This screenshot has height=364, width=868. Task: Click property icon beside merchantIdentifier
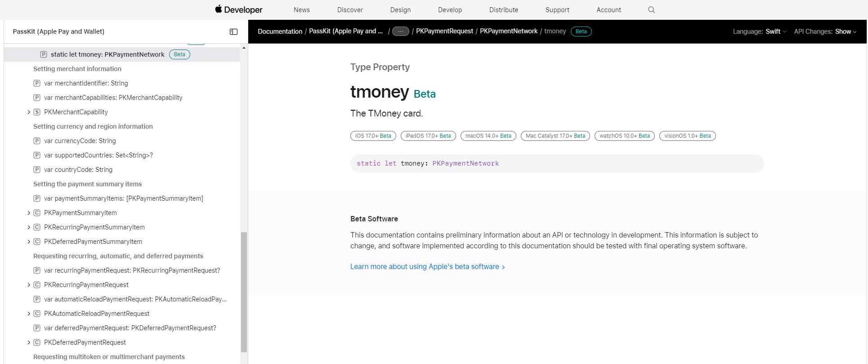[37, 83]
